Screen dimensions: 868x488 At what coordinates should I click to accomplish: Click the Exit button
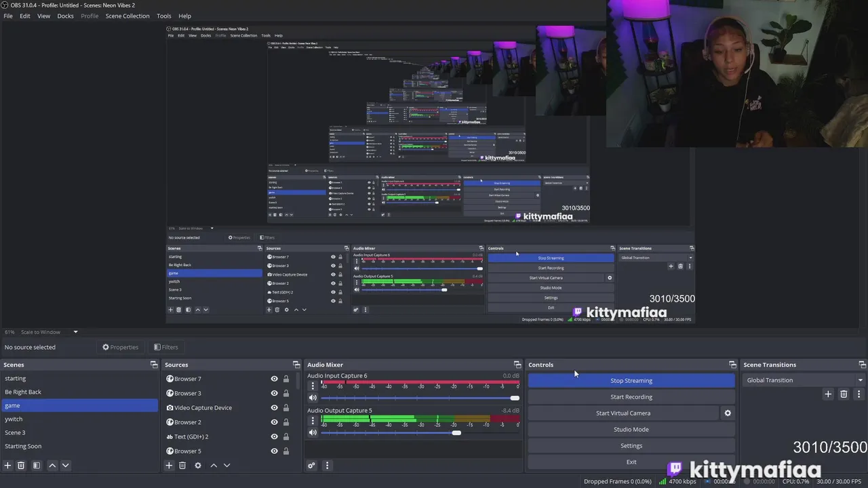tap(631, 462)
